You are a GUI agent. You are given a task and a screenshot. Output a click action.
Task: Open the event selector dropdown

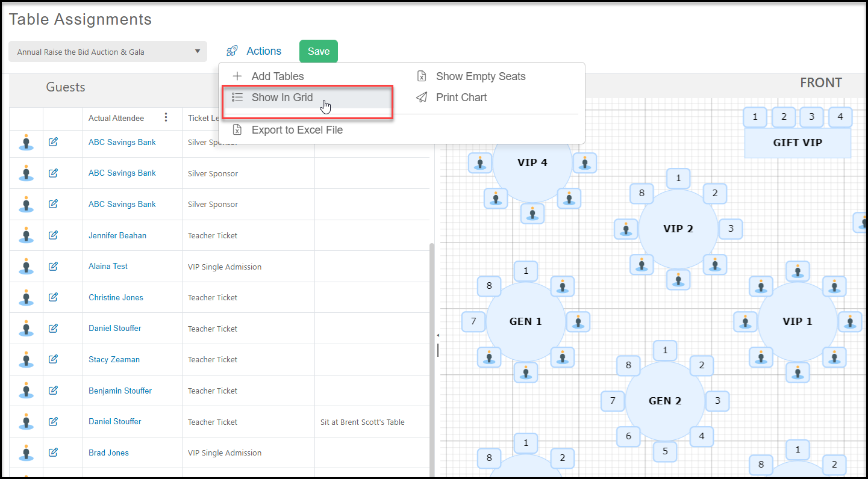108,52
